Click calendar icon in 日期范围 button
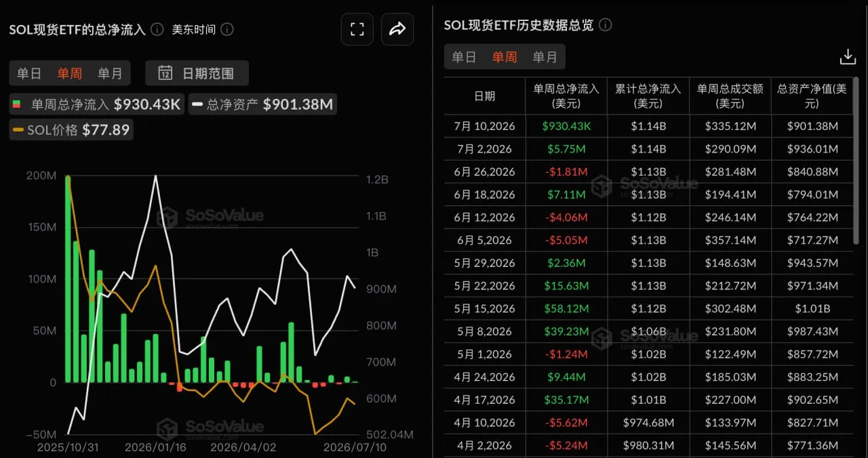868x458 pixels. (x=165, y=73)
